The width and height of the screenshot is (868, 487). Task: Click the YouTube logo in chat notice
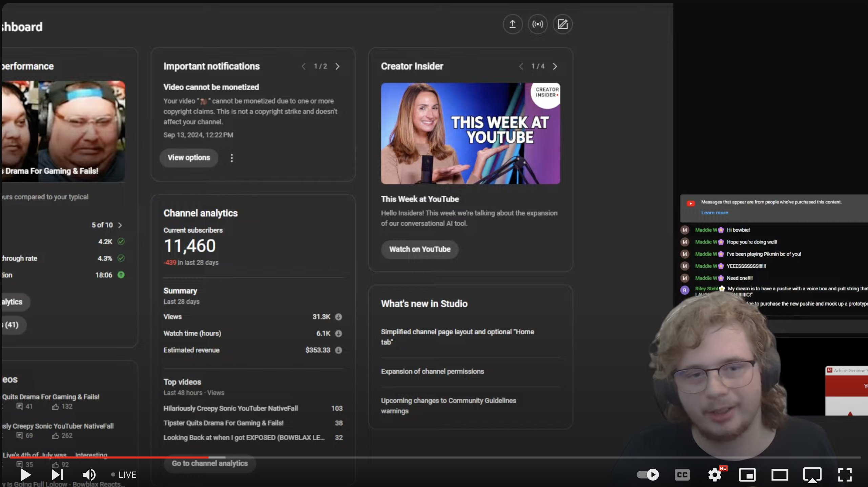690,203
